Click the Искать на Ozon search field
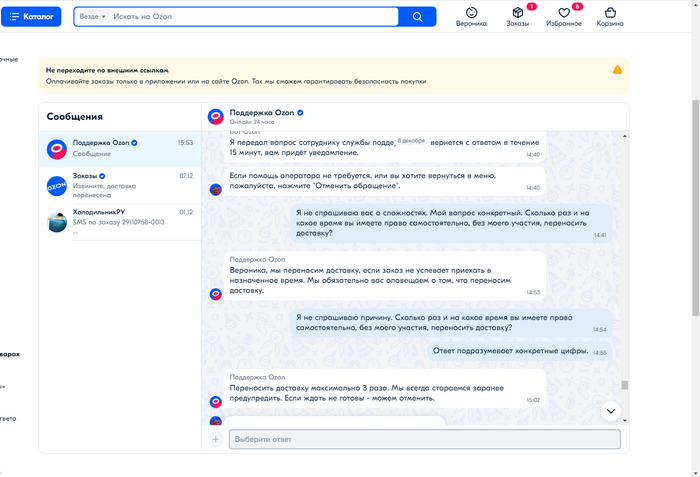Image resolution: width=700 pixels, height=477 pixels. [x=254, y=17]
